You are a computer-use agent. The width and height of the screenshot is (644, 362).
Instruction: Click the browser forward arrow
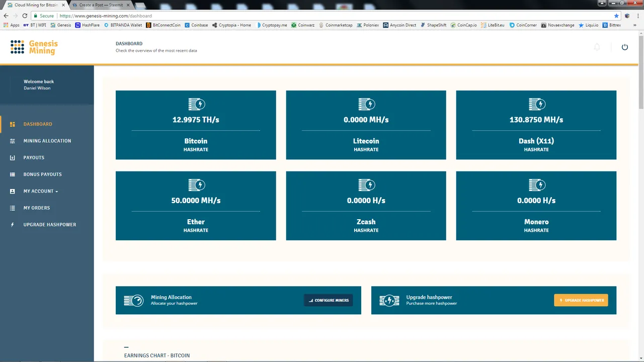click(x=15, y=16)
